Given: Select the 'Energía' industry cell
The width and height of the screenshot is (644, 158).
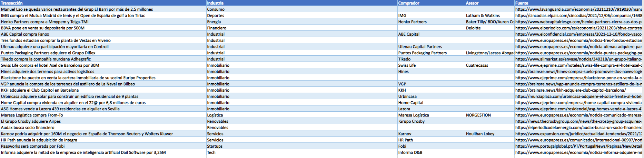Looking at the screenshot, I should pos(302,22).
